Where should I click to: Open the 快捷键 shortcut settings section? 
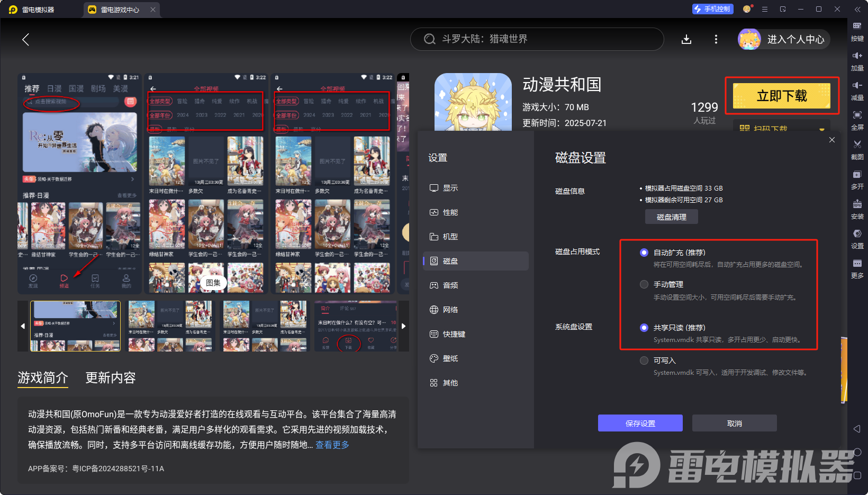pos(454,334)
